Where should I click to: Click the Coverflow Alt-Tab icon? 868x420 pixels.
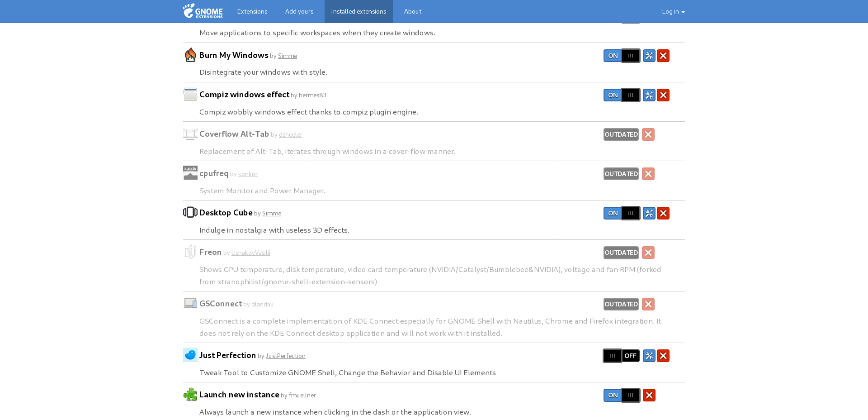(x=190, y=134)
